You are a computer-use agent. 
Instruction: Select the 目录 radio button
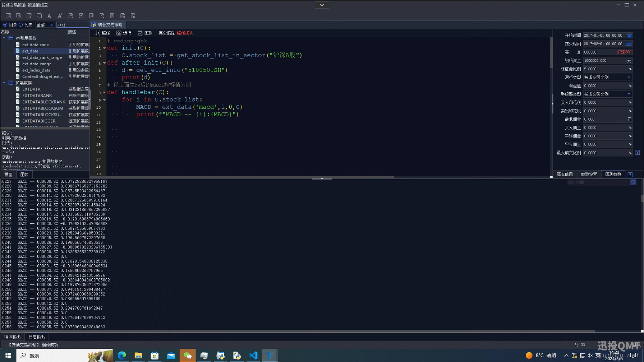point(5,25)
